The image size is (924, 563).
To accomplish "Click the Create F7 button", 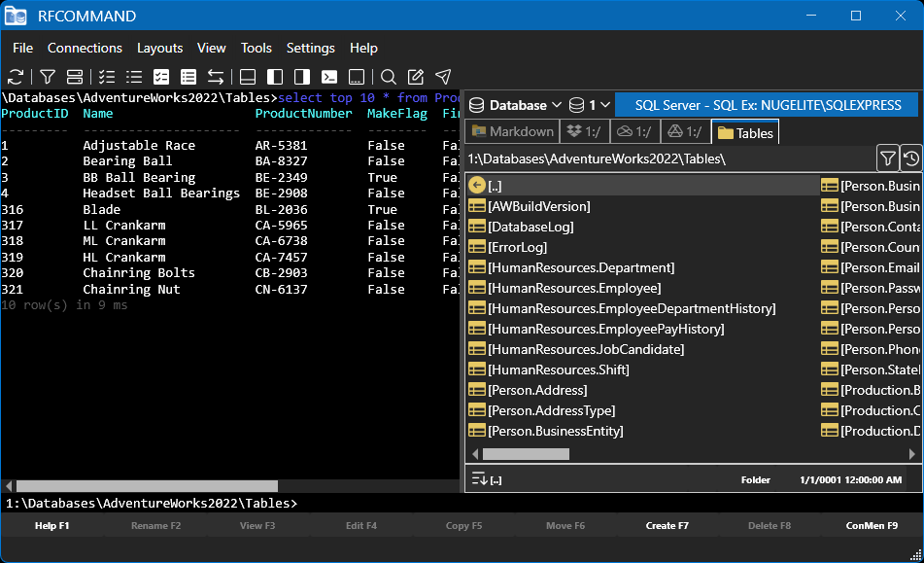I will click(667, 525).
